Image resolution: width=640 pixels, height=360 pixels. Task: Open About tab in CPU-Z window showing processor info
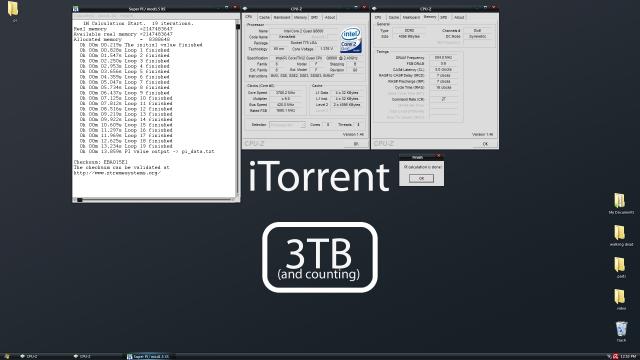pyautogui.click(x=330, y=18)
